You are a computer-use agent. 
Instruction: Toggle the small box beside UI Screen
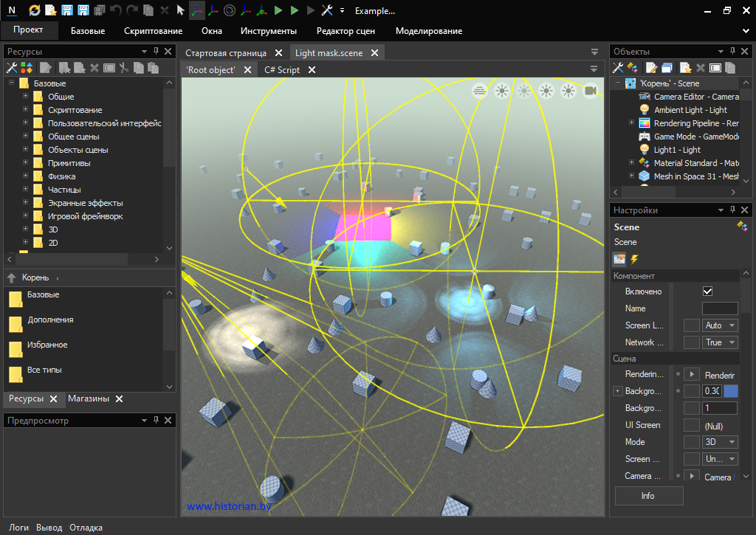tap(691, 425)
